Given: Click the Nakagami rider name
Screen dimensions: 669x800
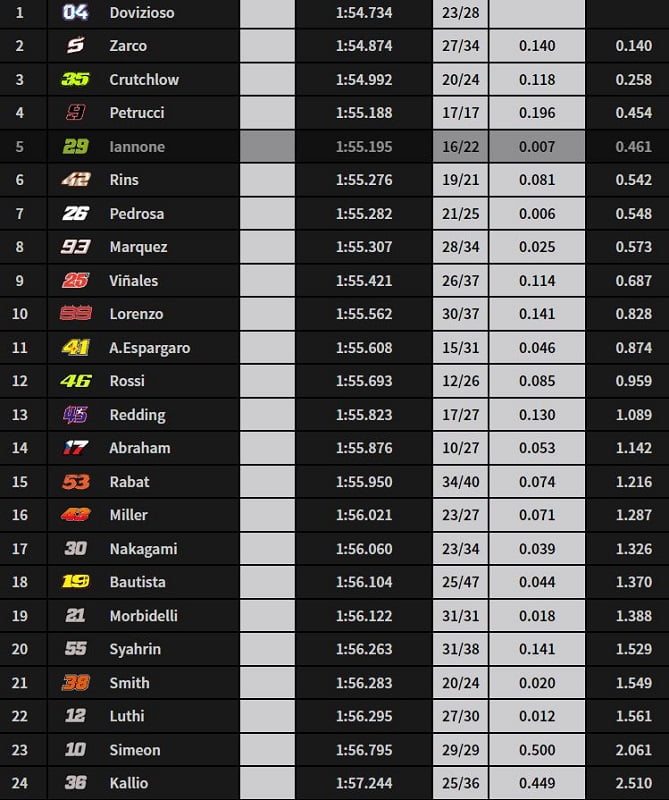Looking at the screenshot, I should (141, 549).
